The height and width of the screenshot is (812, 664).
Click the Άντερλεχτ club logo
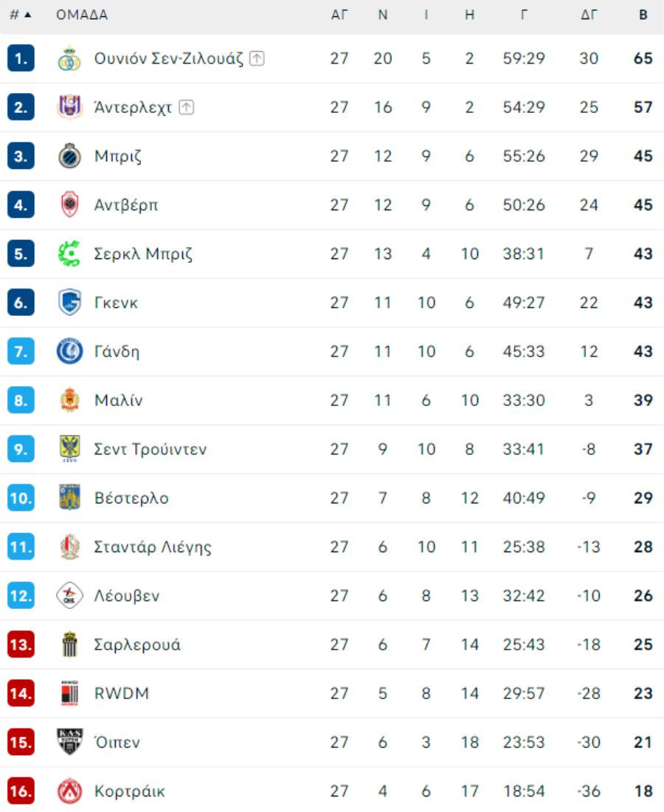pos(69,107)
